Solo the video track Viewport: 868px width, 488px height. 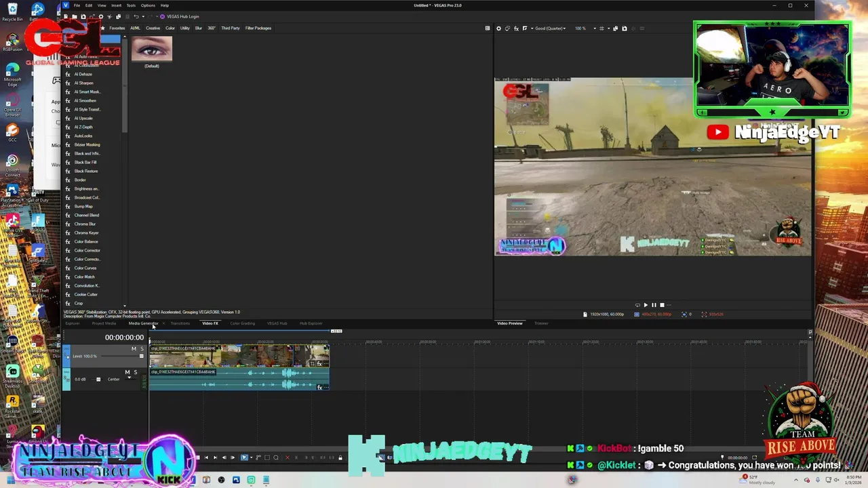pos(142,349)
